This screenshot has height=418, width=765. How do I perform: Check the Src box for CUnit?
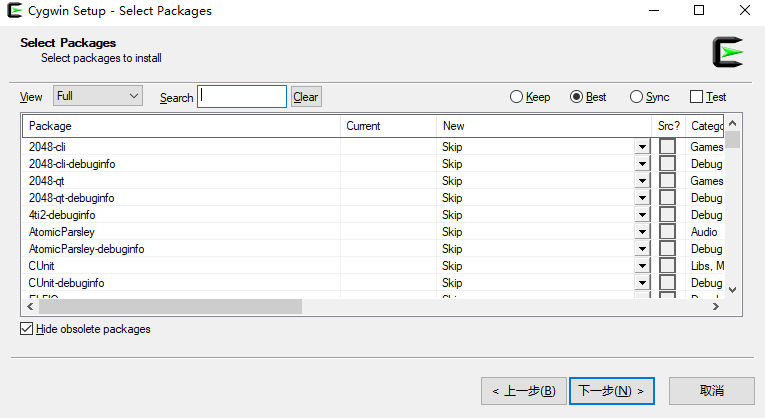point(667,266)
